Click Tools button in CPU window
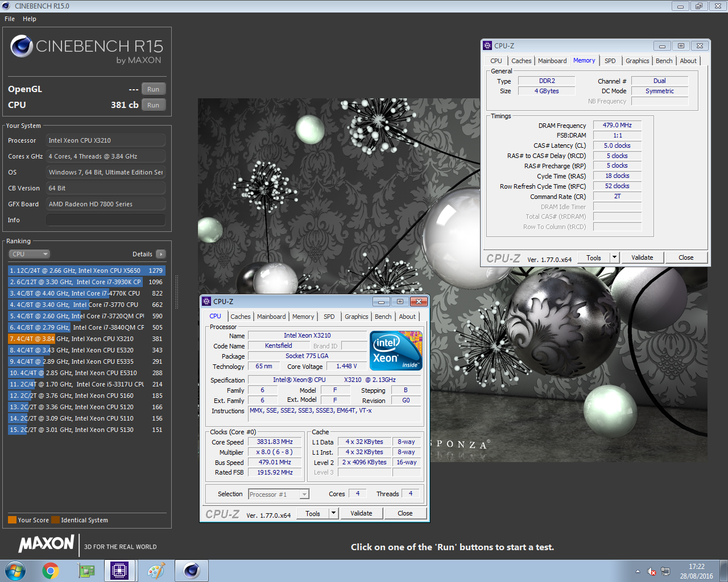The width and height of the screenshot is (728, 582). click(313, 513)
